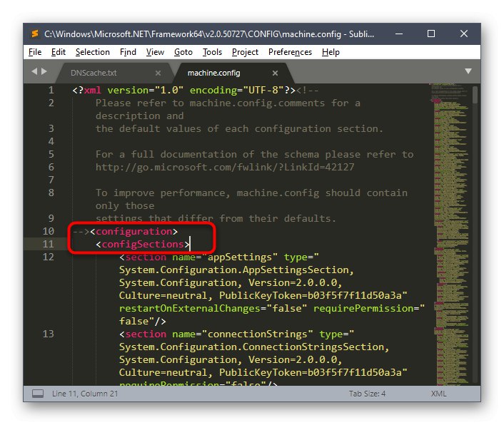The image size is (504, 425).
Task: Close the DNScache.txt tab
Action: point(158,73)
